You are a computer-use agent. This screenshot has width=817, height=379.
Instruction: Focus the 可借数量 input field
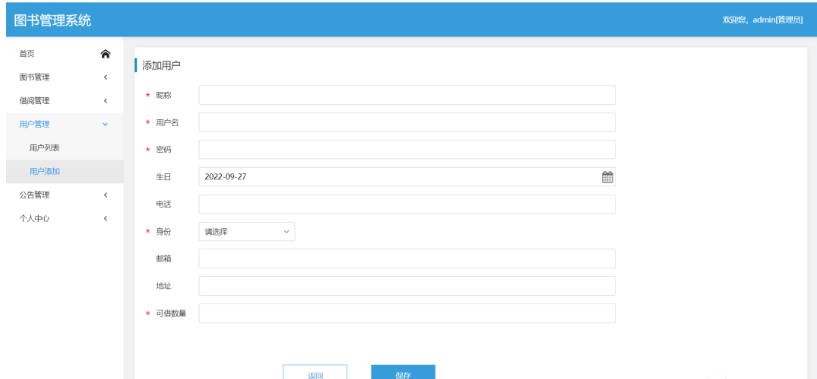[407, 313]
